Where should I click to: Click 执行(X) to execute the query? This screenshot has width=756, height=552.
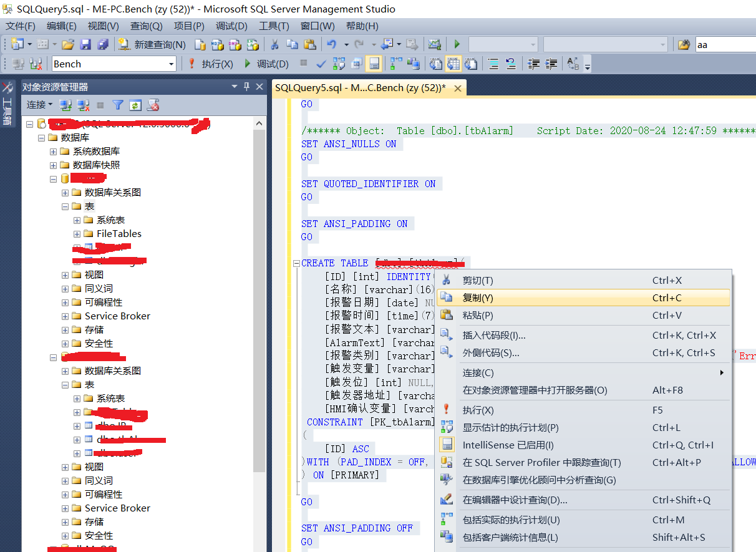click(x=210, y=64)
